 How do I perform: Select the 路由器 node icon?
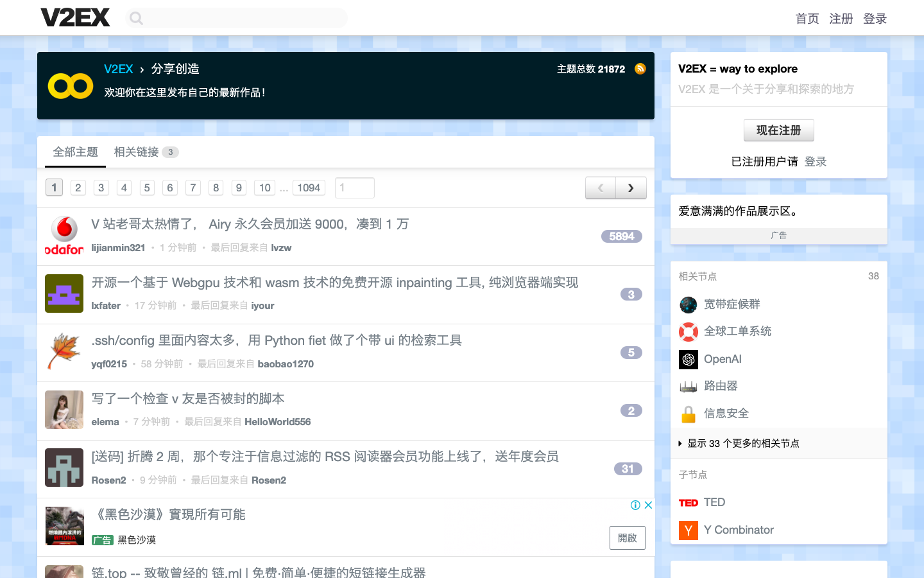tap(688, 386)
